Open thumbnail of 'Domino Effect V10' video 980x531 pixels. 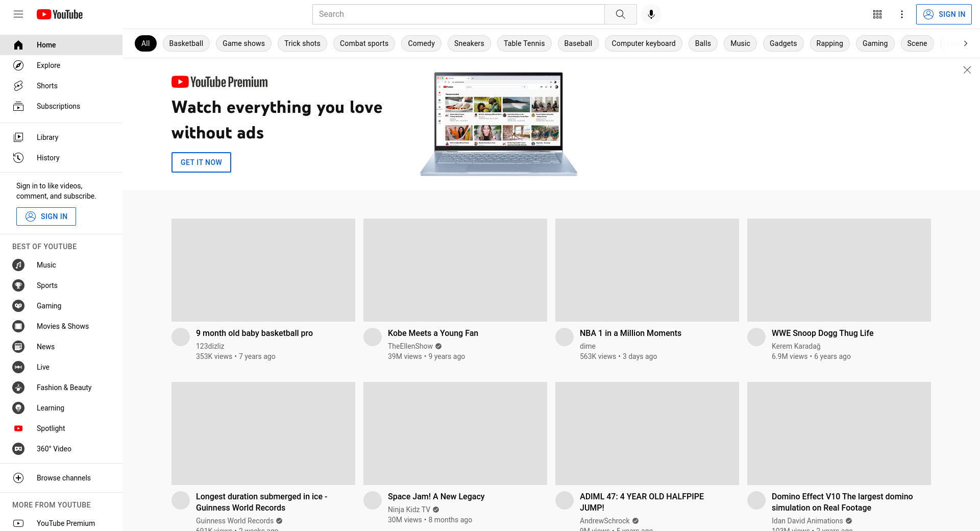pyautogui.click(x=839, y=433)
